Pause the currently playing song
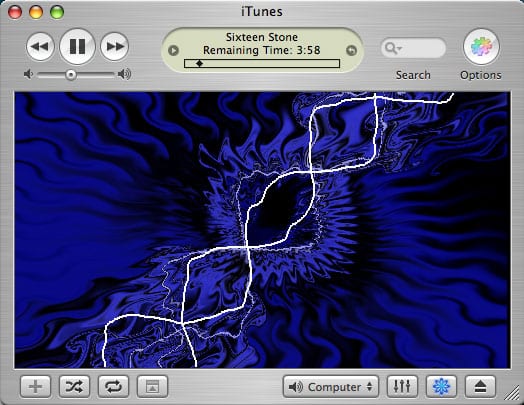The image size is (524, 405). (x=77, y=46)
